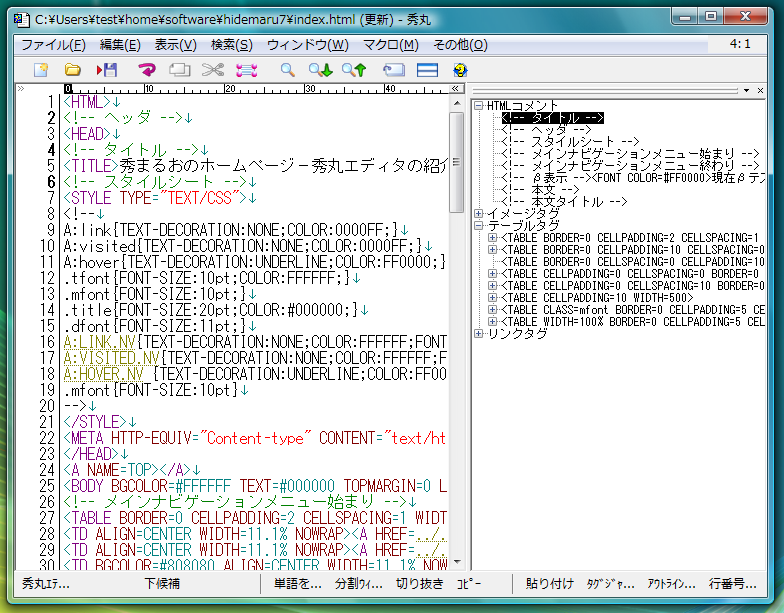Open a file using the folder icon

pyautogui.click(x=73, y=70)
